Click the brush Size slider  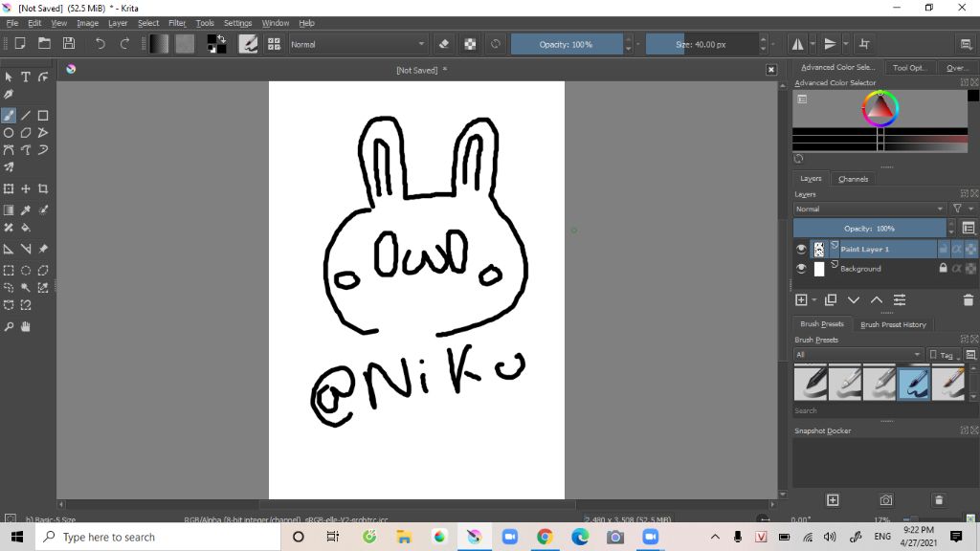pos(702,44)
